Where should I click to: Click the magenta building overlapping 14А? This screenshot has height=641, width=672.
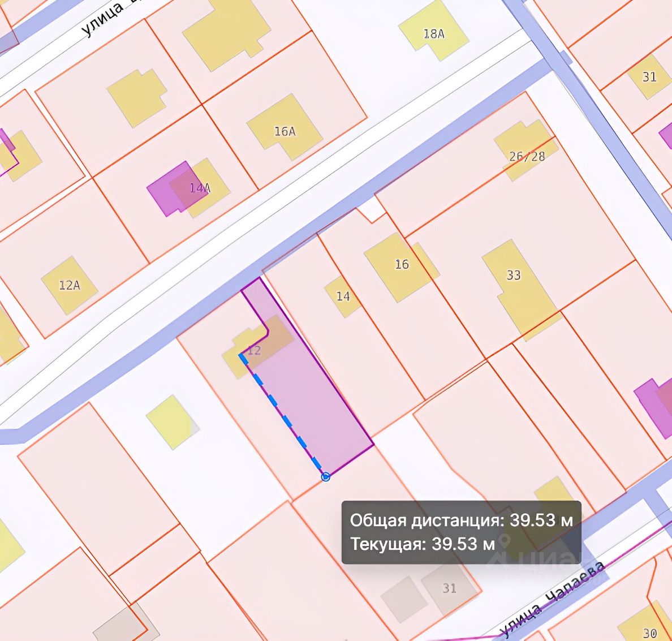click(x=177, y=188)
